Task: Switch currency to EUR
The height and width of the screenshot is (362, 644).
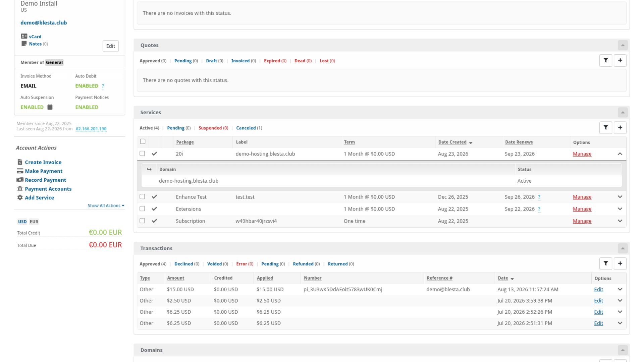Action: [x=34, y=222]
